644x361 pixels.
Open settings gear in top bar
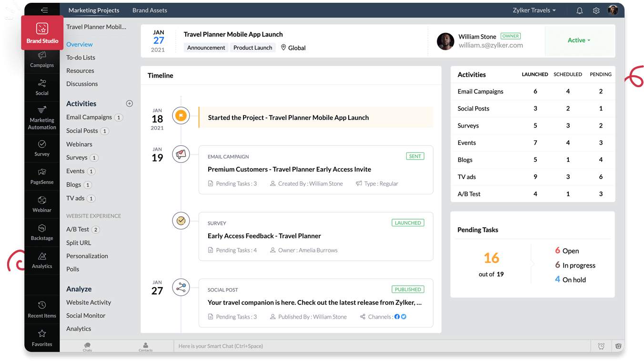pyautogui.click(x=596, y=10)
